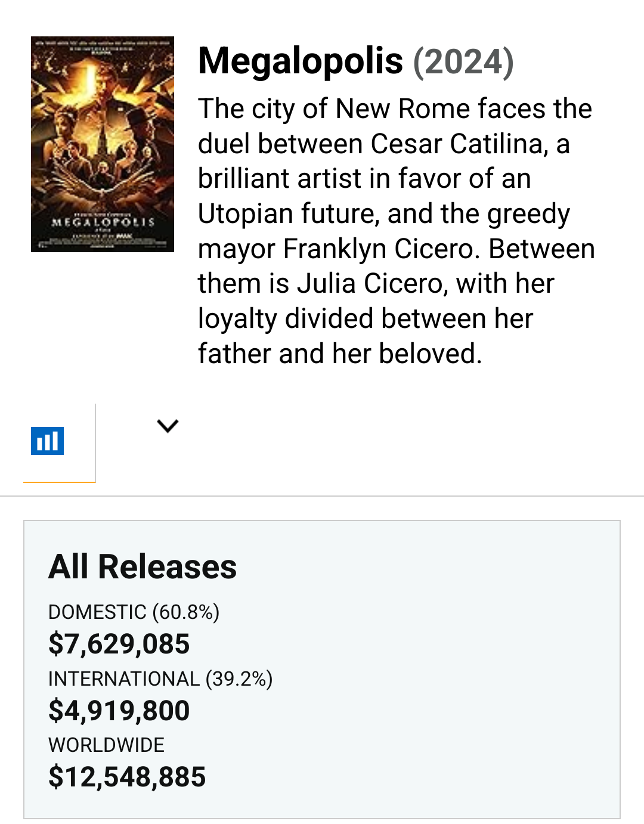This screenshot has width=644, height=824.
Task: Open the Megalopolis movie poster thumbnail
Action: [x=103, y=144]
